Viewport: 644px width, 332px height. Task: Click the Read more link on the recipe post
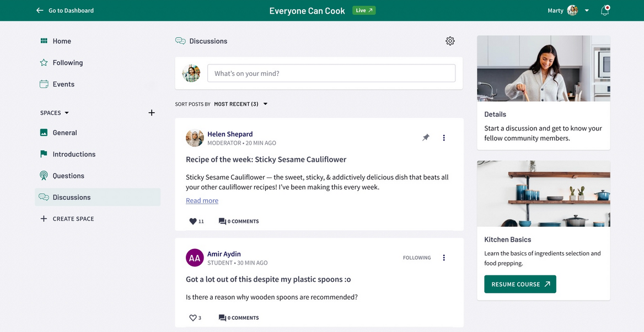point(202,200)
